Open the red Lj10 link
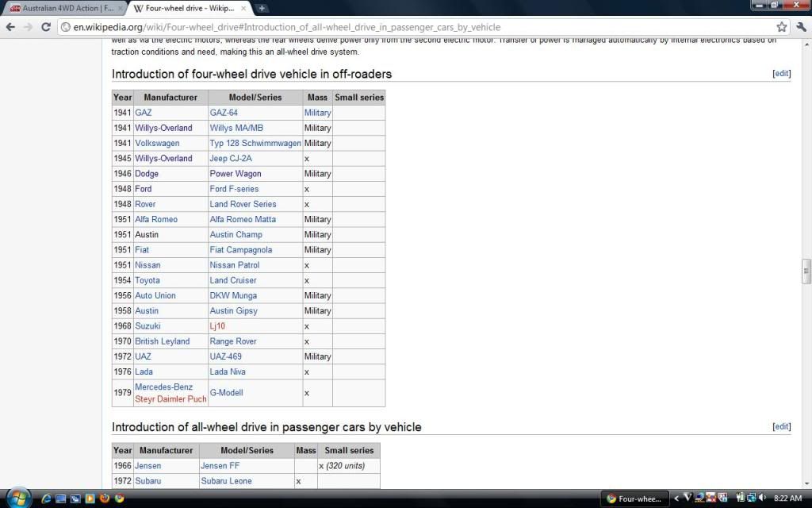This screenshot has height=508, width=812. pos(217,326)
